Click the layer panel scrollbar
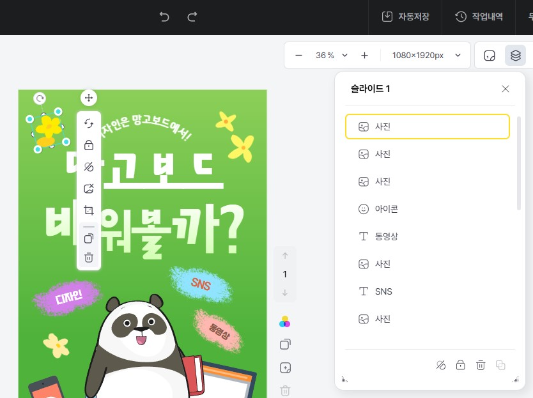The width and height of the screenshot is (533, 398). (x=519, y=163)
